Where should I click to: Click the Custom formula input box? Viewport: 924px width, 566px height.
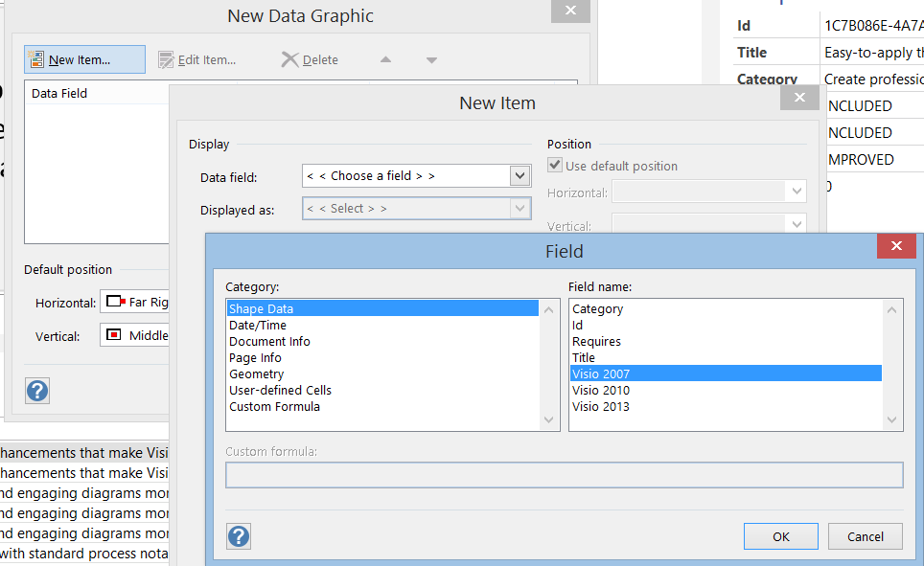point(564,475)
